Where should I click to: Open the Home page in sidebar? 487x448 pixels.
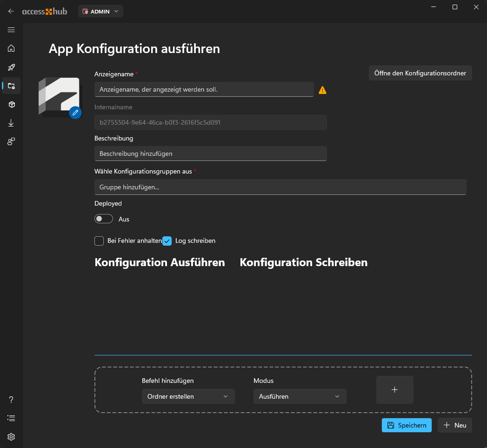[11, 48]
